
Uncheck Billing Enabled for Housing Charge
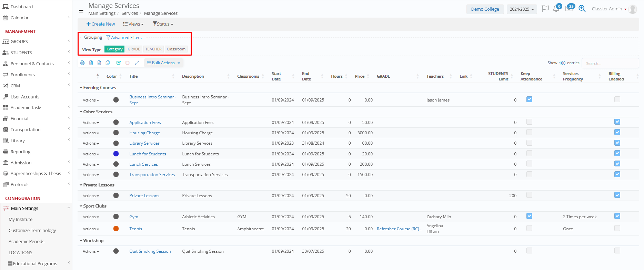(617, 132)
